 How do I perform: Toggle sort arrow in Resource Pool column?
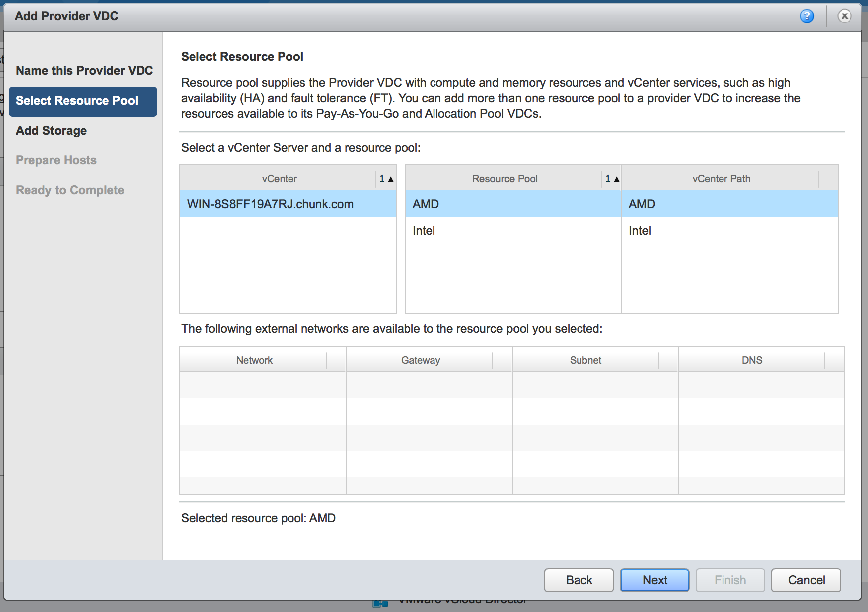pos(612,179)
